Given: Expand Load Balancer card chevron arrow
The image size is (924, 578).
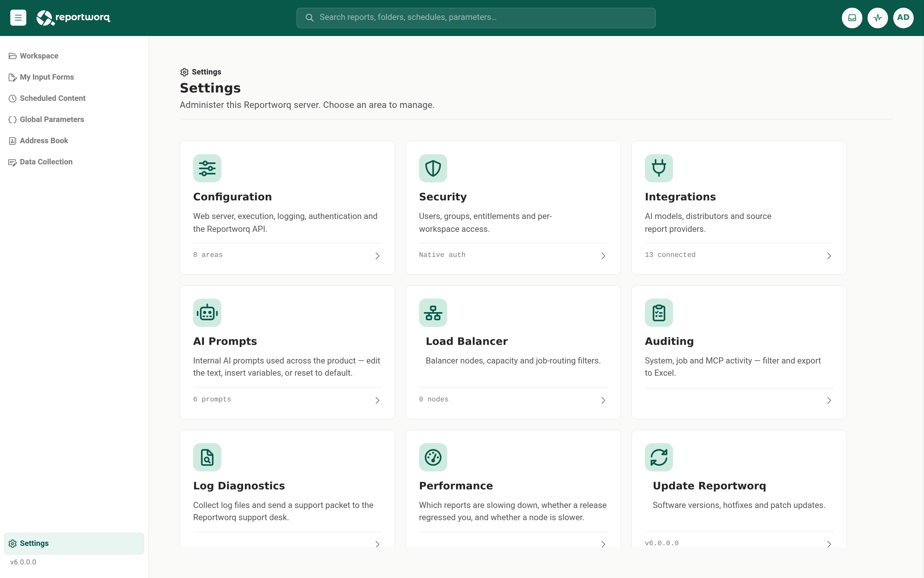Looking at the screenshot, I should (603, 400).
